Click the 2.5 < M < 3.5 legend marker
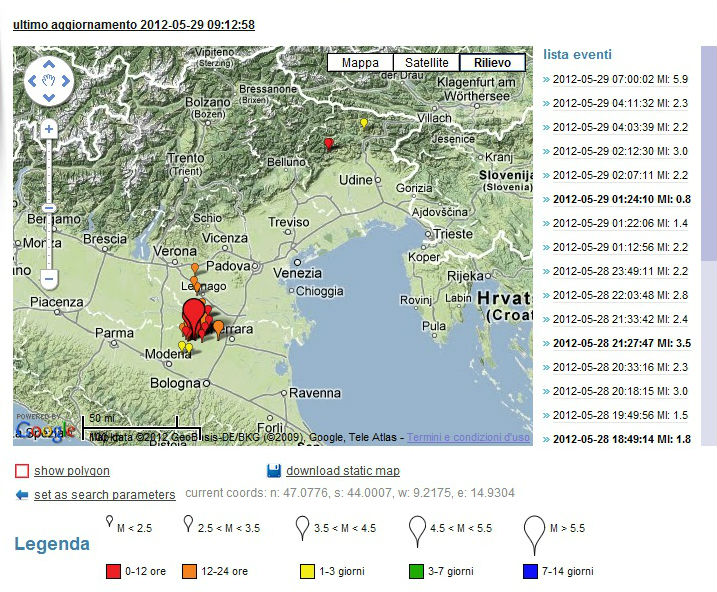Viewport: 717px width, 592px height. click(188, 523)
